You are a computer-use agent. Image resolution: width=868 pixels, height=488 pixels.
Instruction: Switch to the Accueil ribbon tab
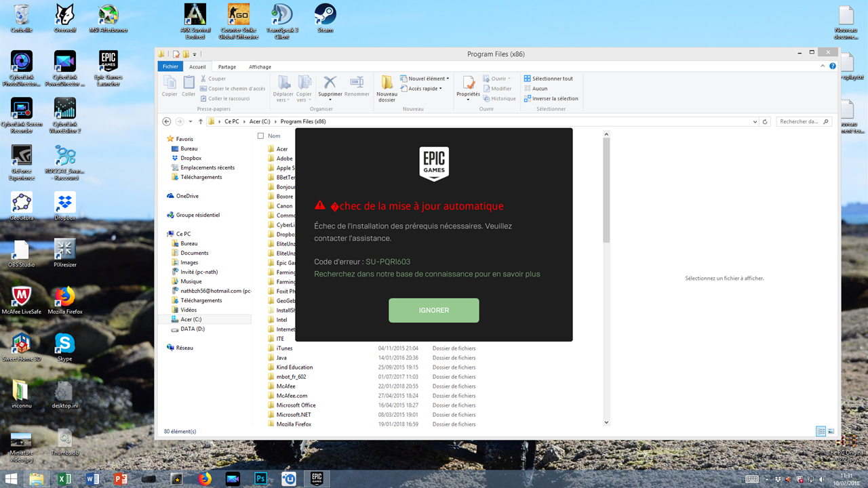197,66
